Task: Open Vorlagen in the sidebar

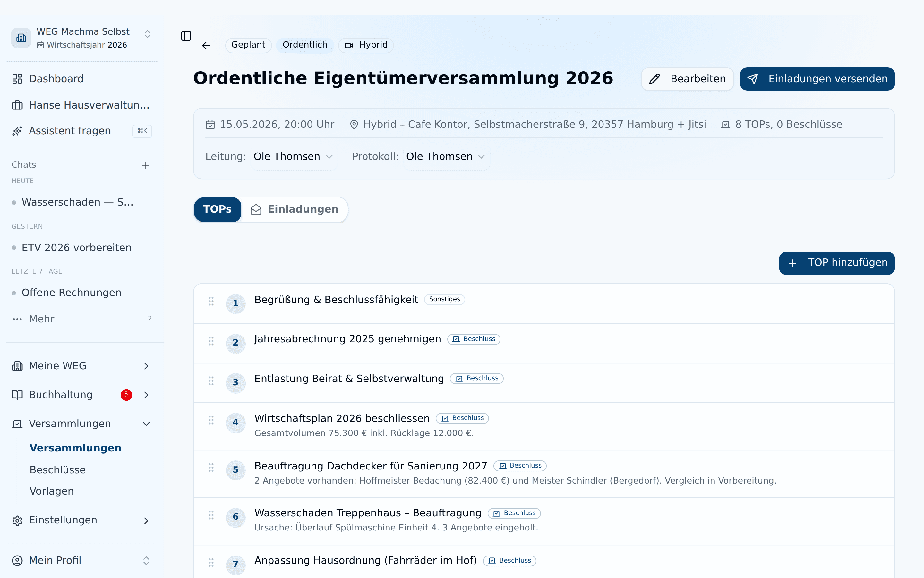Action: click(x=52, y=491)
